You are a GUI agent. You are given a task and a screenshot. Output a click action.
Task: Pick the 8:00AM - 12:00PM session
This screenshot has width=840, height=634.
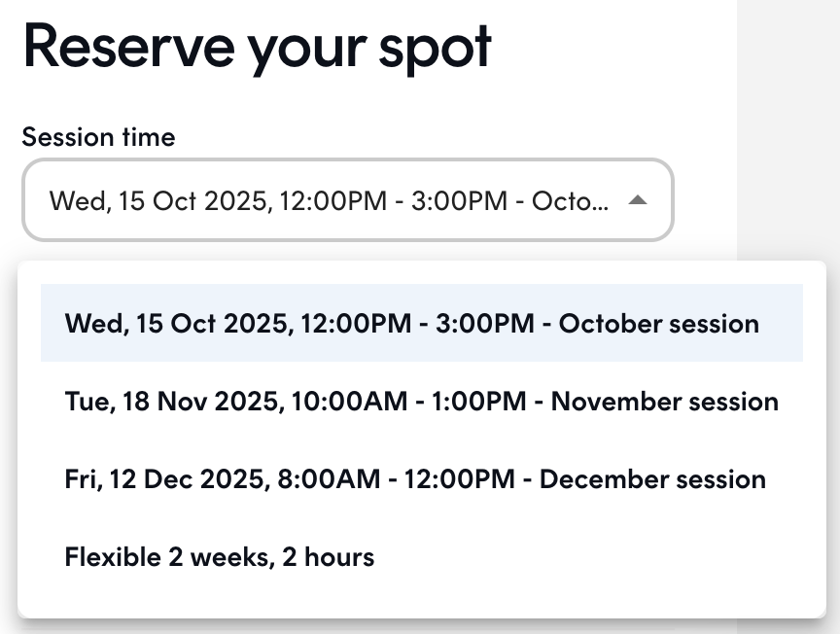click(x=422, y=478)
